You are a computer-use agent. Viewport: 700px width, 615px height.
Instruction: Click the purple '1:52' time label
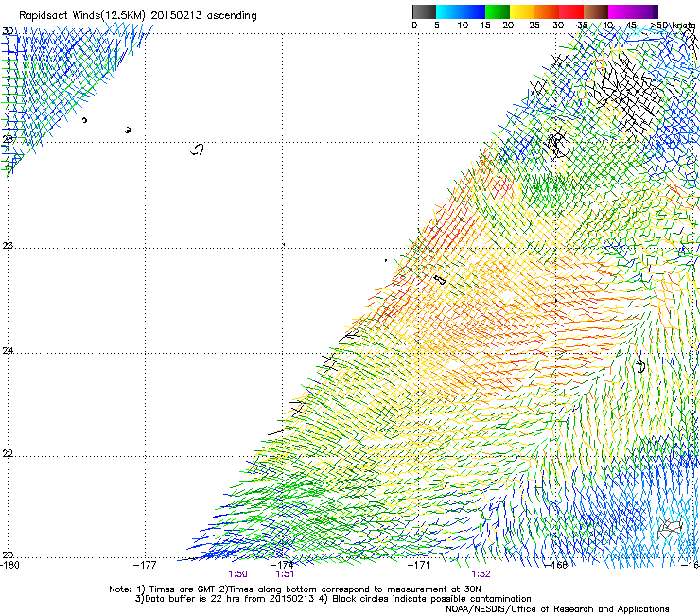coord(481,574)
